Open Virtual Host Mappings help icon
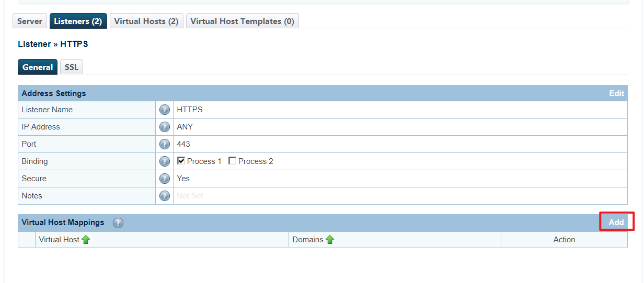 click(118, 223)
